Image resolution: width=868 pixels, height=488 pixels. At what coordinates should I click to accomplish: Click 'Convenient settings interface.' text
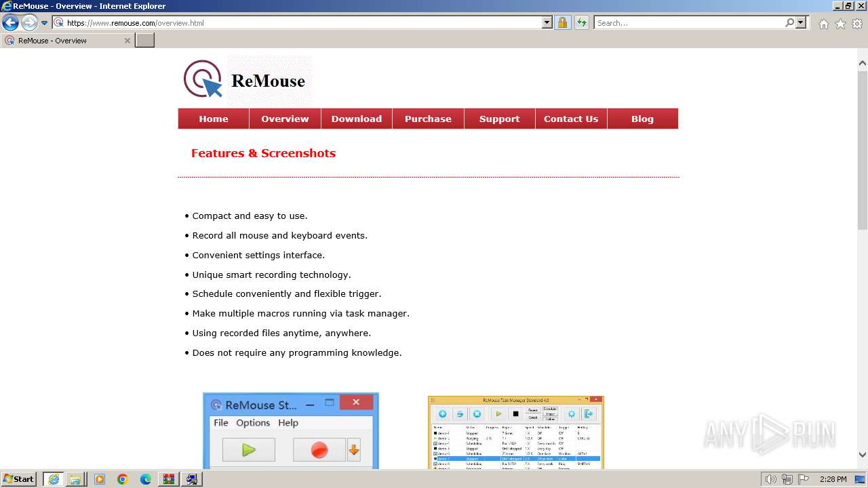pos(258,255)
